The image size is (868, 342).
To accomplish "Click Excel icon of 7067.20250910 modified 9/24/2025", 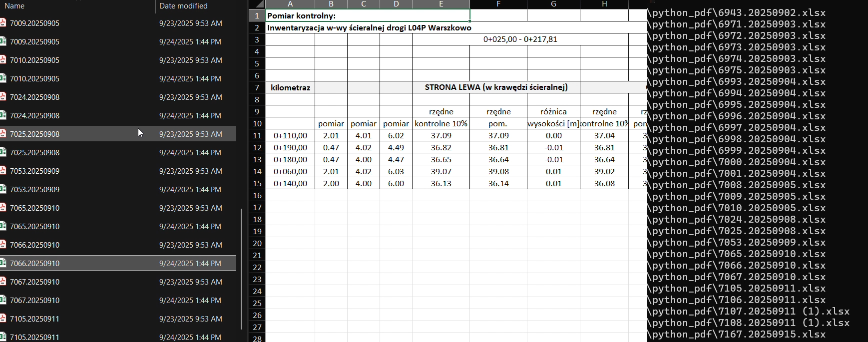I will [3, 300].
